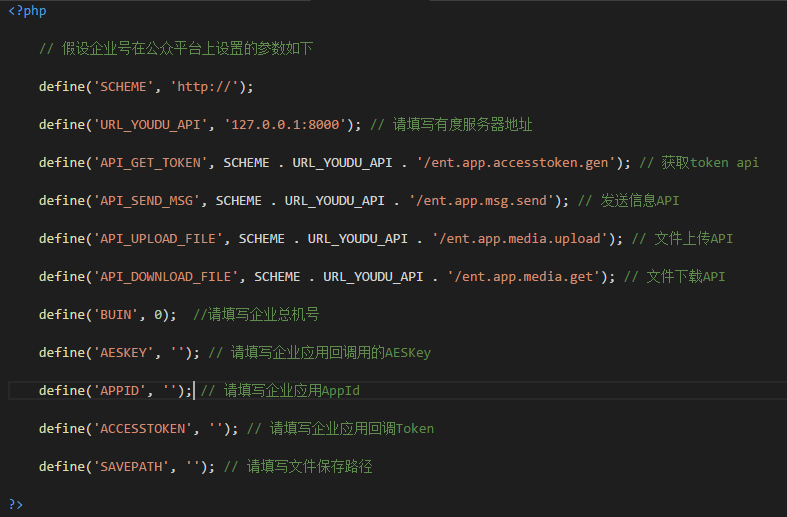This screenshot has height=517, width=787.
Task: Click the BUIN value 0
Action: 158,315
